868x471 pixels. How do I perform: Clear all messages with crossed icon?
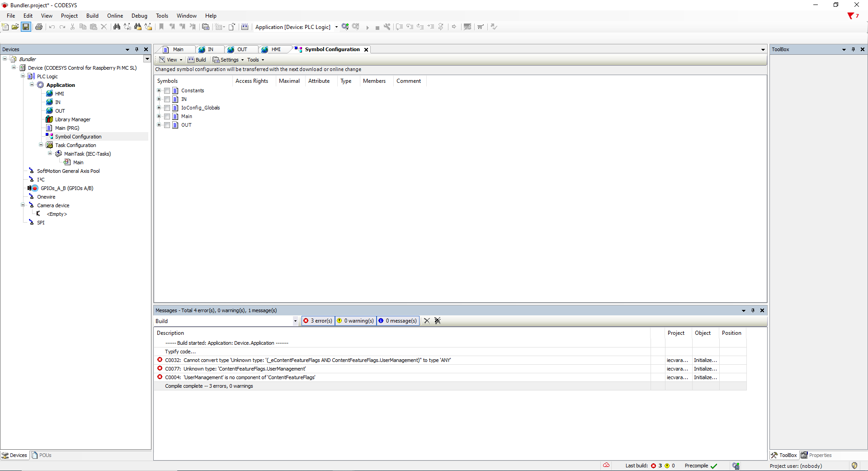tap(438, 321)
